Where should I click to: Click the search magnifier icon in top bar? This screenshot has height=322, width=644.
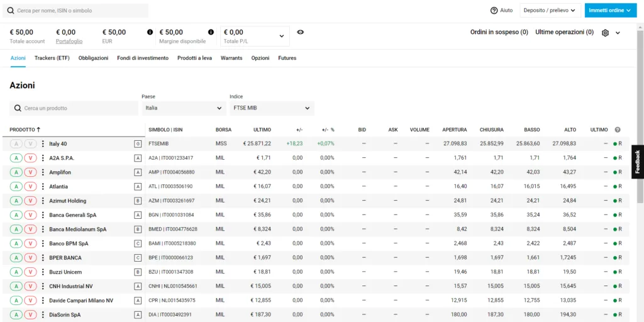11,10
